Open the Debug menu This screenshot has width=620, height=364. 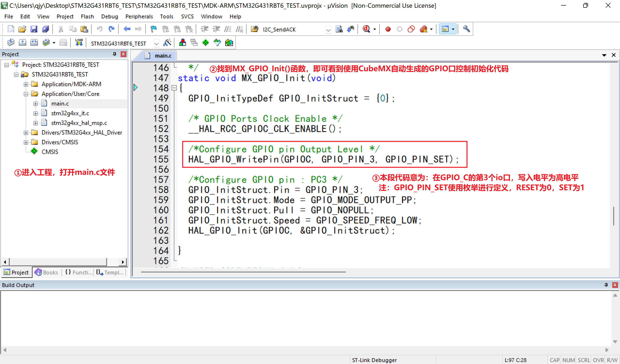(109, 16)
